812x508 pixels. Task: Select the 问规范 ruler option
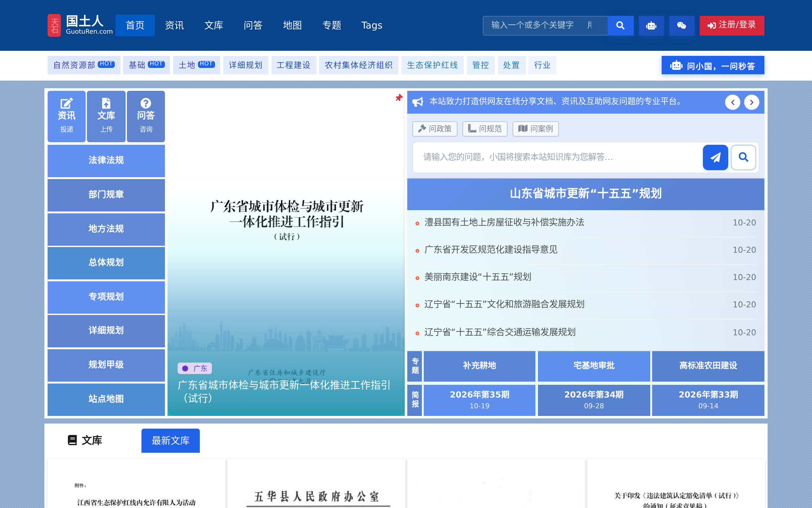[x=485, y=129]
